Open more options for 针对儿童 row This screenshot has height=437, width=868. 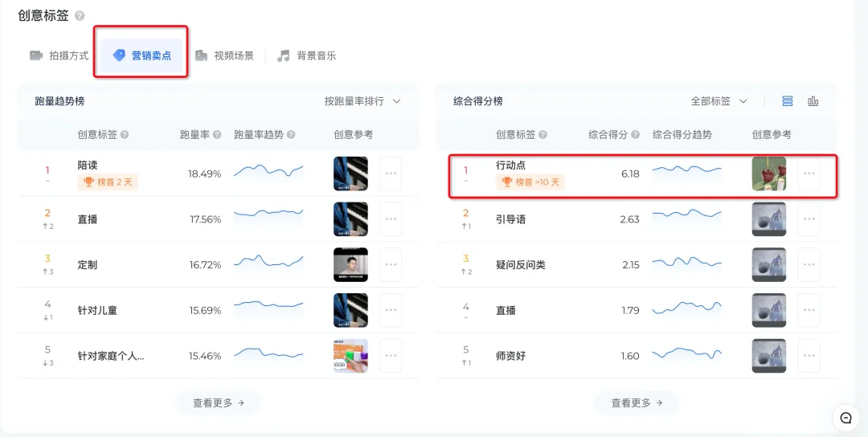click(391, 310)
